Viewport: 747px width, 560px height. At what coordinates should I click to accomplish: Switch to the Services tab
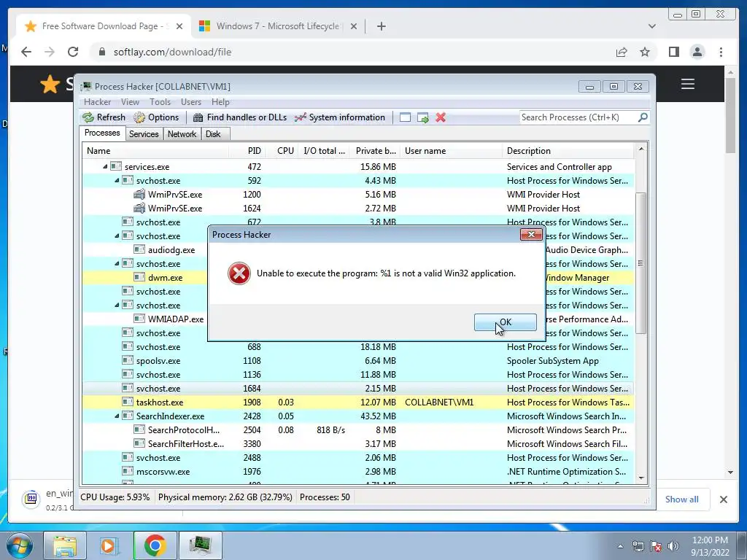pyautogui.click(x=144, y=134)
